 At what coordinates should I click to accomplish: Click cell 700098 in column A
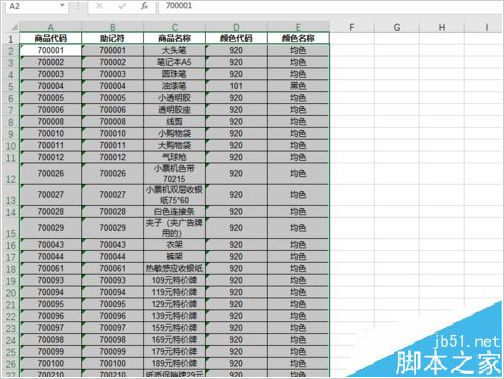[50, 340]
